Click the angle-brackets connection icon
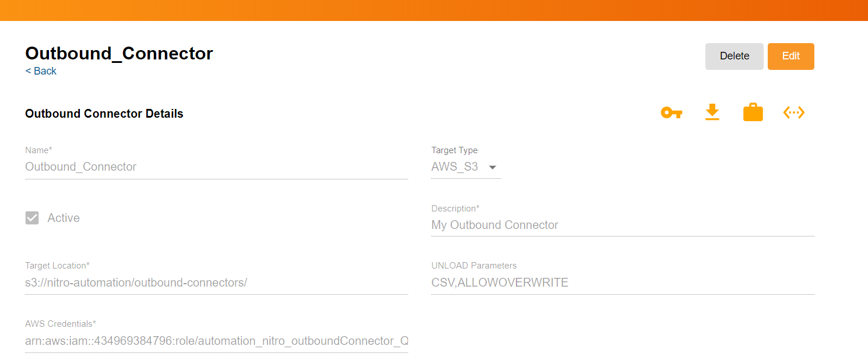The width and height of the screenshot is (868, 360). 794,112
